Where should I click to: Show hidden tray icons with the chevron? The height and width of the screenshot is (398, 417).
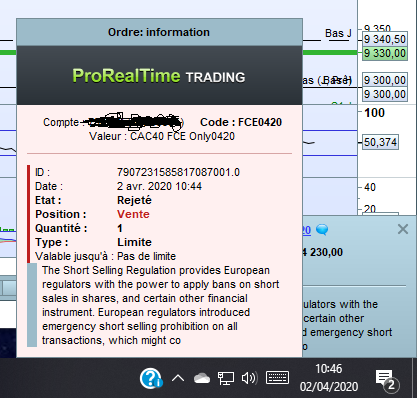(178, 378)
